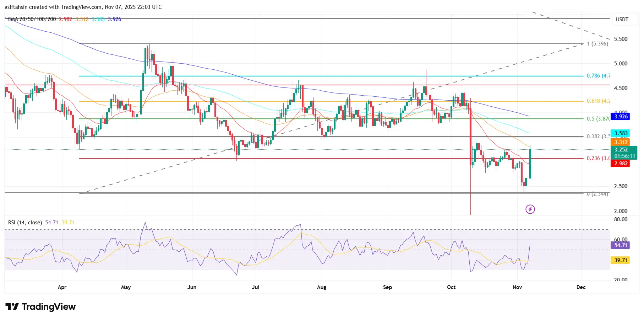
Task: Click the cyan 3.583 EMA price tag
Action: point(621,133)
